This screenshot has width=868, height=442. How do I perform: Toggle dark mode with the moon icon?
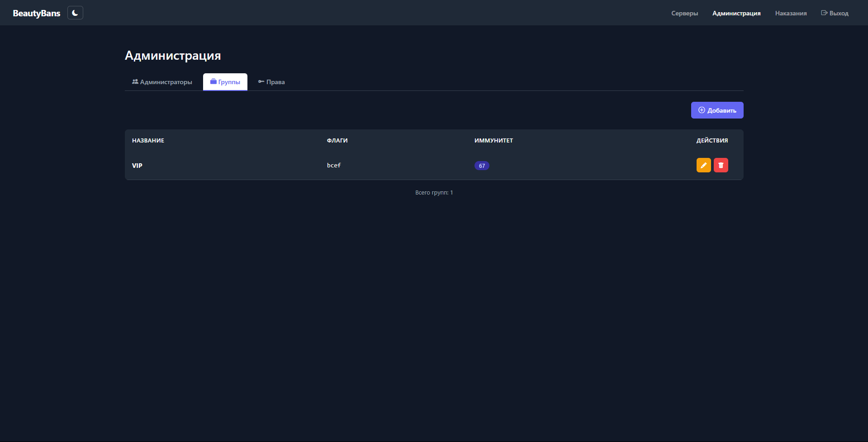[75, 13]
